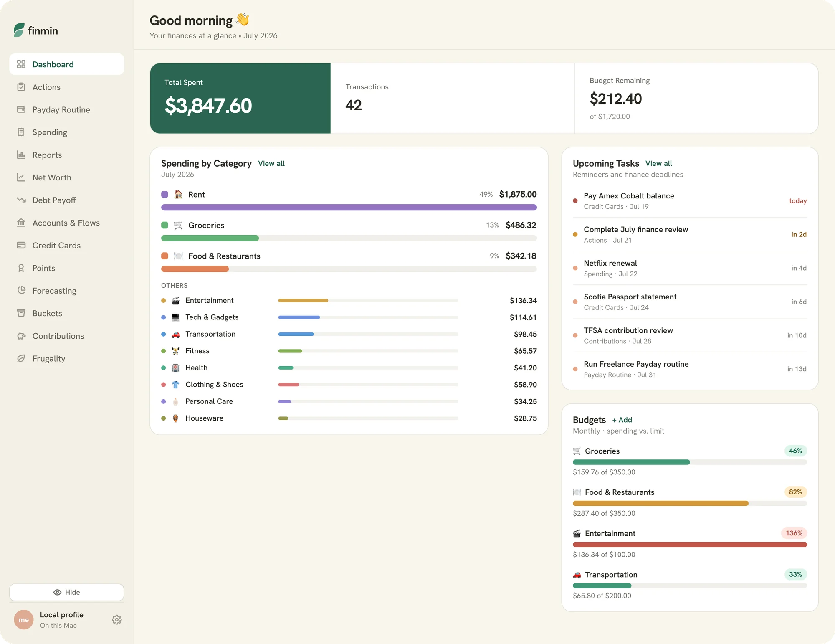Image resolution: width=835 pixels, height=644 pixels.
Task: Click the Entertainment clapperboard icon in Others list
Action: pos(176,300)
